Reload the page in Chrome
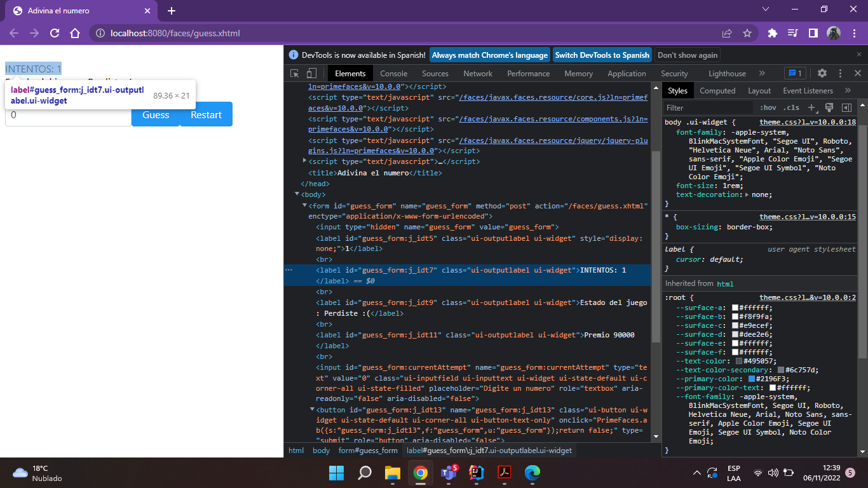The width and height of the screenshot is (868, 488). point(55,33)
